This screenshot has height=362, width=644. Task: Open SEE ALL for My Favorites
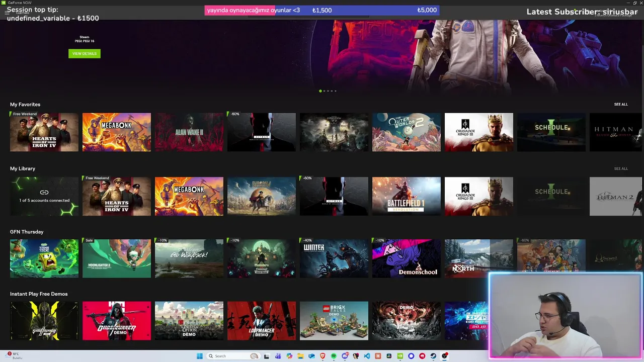coord(621,104)
